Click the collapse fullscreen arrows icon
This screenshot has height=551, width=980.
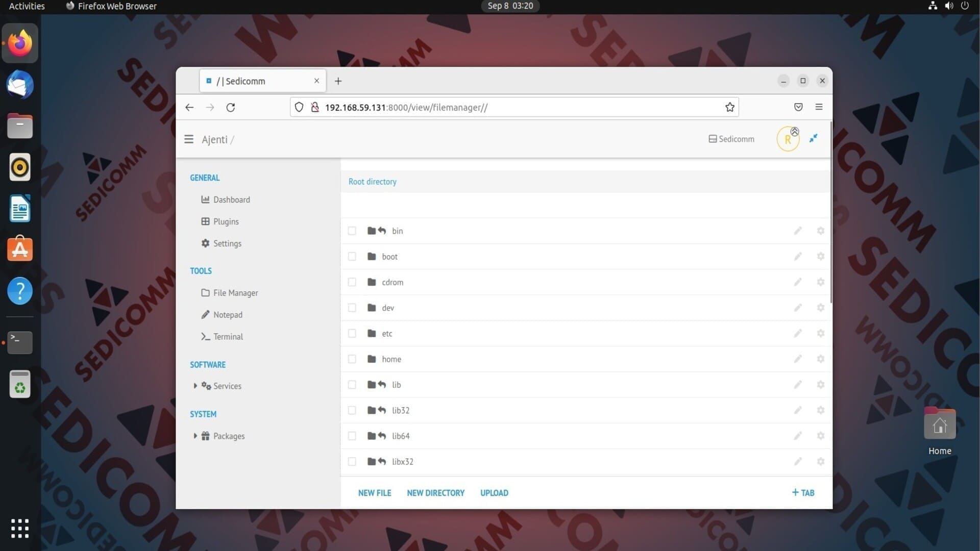(813, 138)
